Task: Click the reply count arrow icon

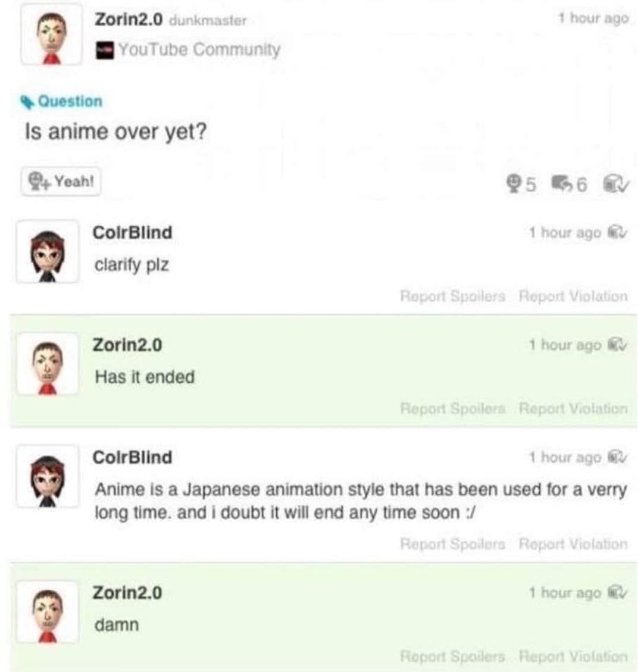Action: (x=562, y=183)
